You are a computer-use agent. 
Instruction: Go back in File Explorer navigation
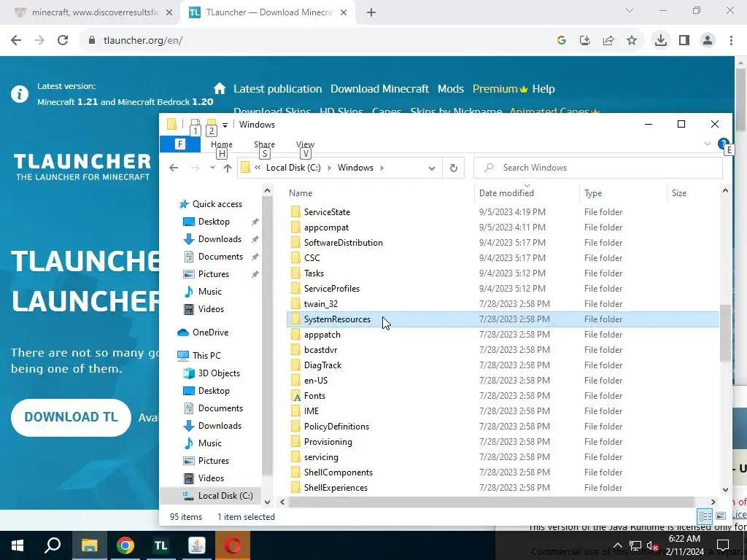click(x=174, y=168)
